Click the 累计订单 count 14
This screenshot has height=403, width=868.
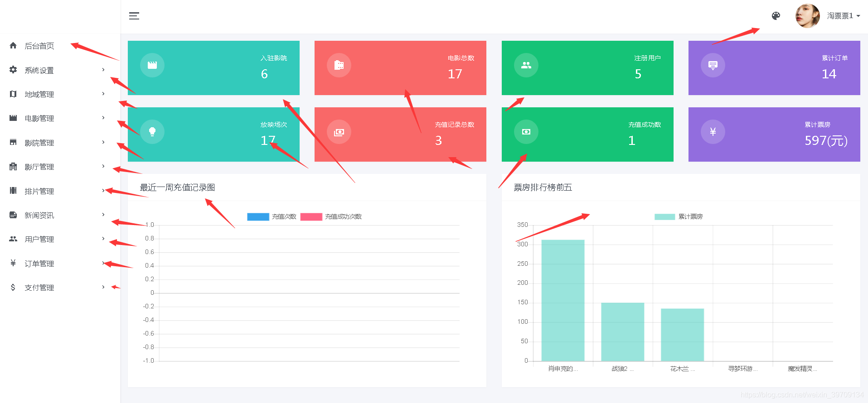pyautogui.click(x=829, y=74)
